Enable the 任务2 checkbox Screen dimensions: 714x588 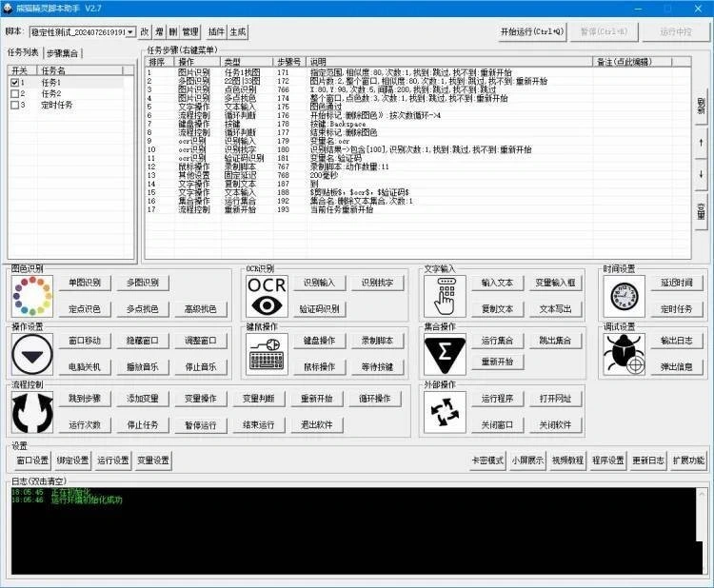pyautogui.click(x=14, y=94)
